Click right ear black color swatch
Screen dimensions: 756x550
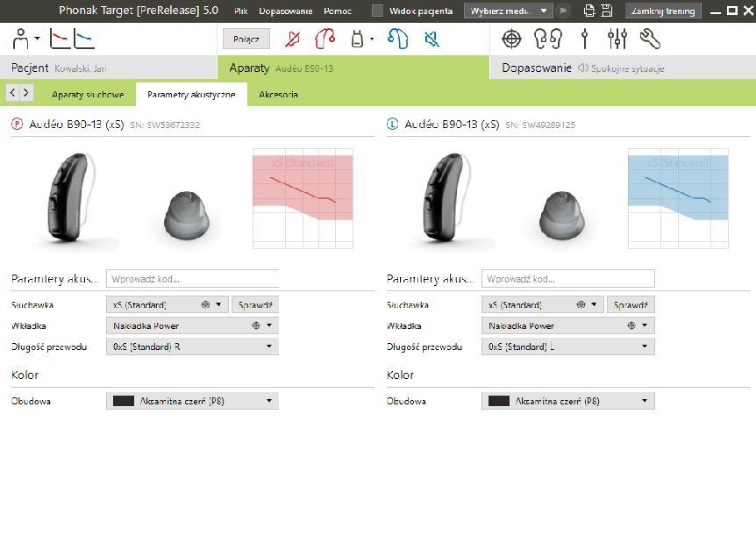pyautogui.click(x=124, y=401)
